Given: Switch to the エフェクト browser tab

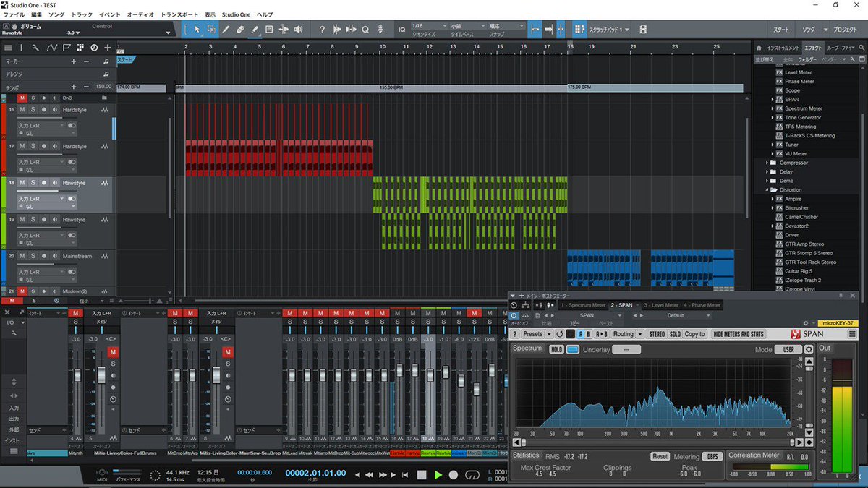Looking at the screenshot, I should coord(814,48).
